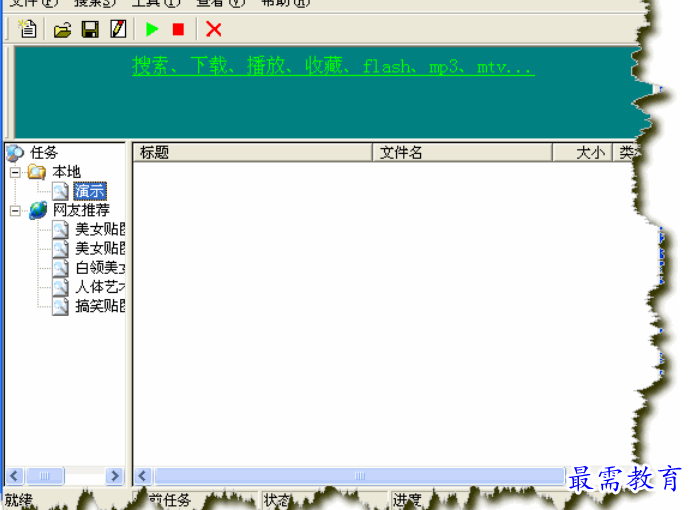Click the list panel horizontal scrollbar thumb
The width and height of the screenshot is (690, 510).
(x=360, y=476)
